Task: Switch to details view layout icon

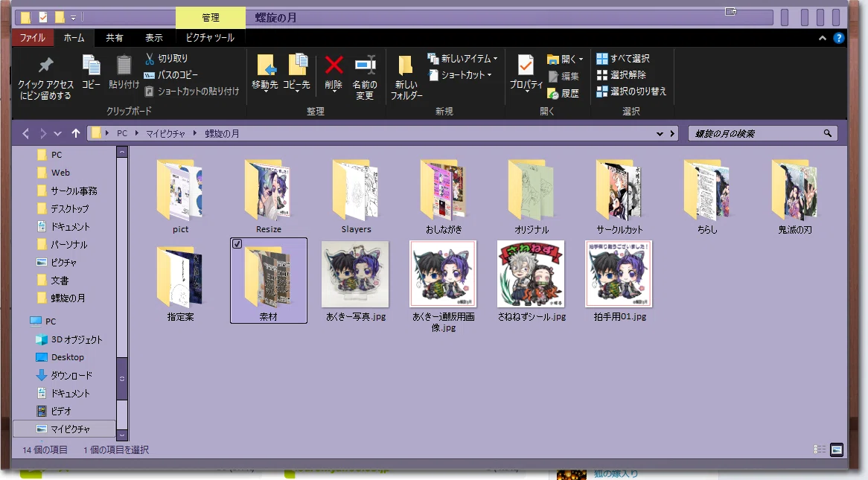Action: pyautogui.click(x=820, y=449)
